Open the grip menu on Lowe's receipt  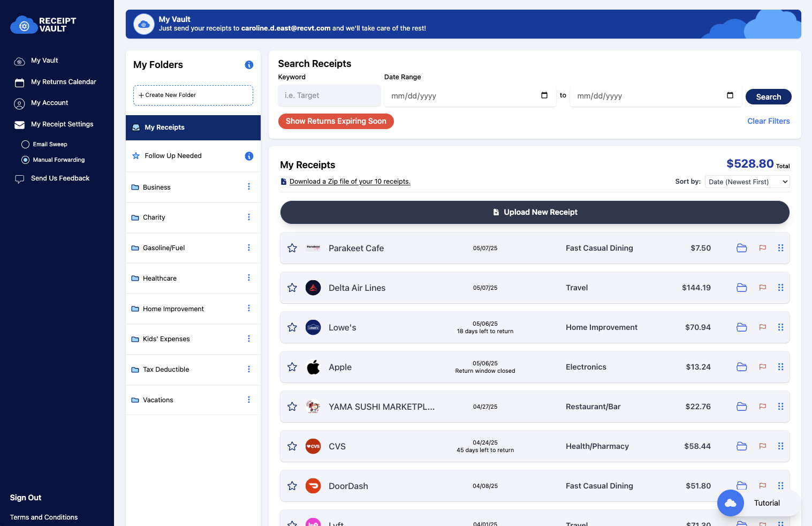tap(780, 327)
